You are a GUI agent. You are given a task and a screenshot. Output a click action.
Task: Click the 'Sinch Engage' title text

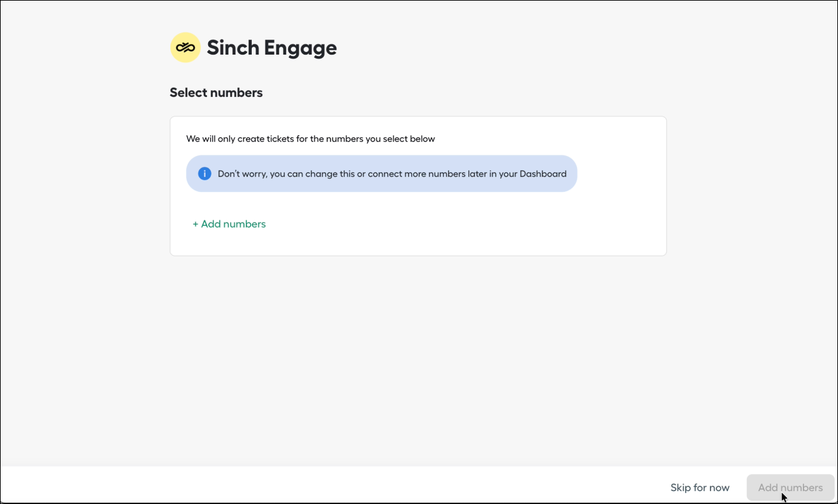(x=272, y=47)
